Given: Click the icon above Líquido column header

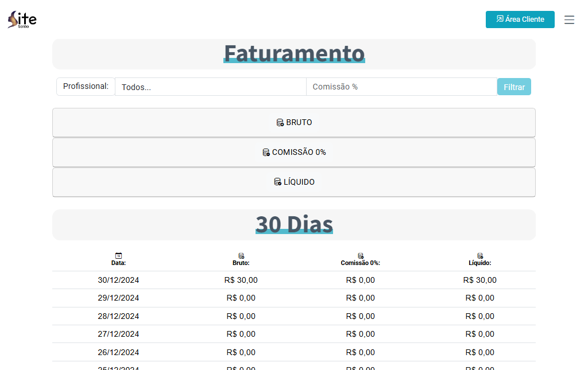Looking at the screenshot, I should coord(480,255).
